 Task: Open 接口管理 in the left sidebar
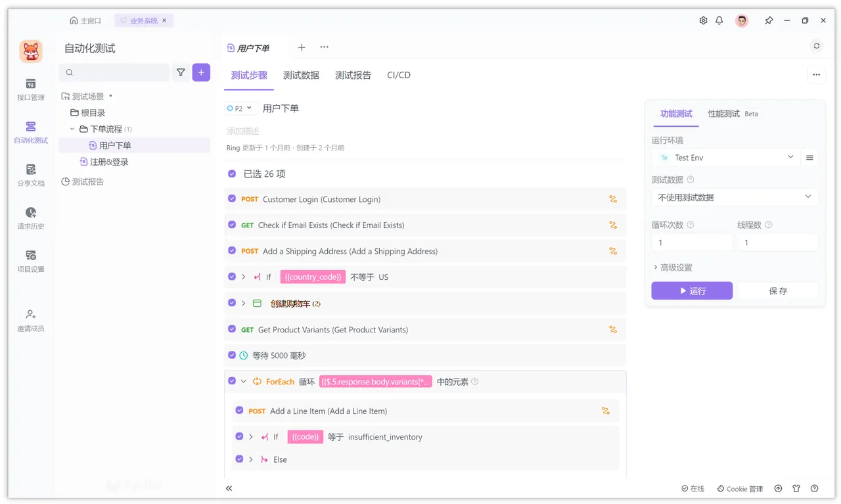coord(31,90)
